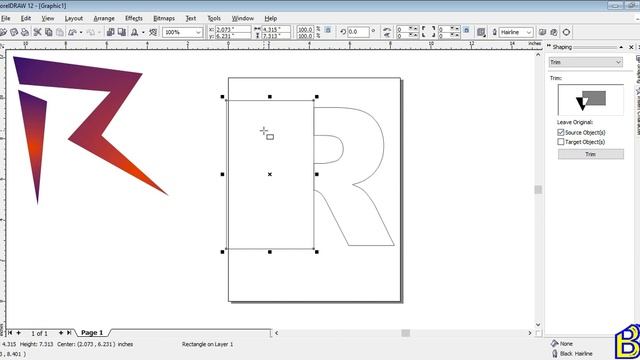Click the Open file toolbar icon
This screenshot has height=360, width=640.
pos(2,32)
